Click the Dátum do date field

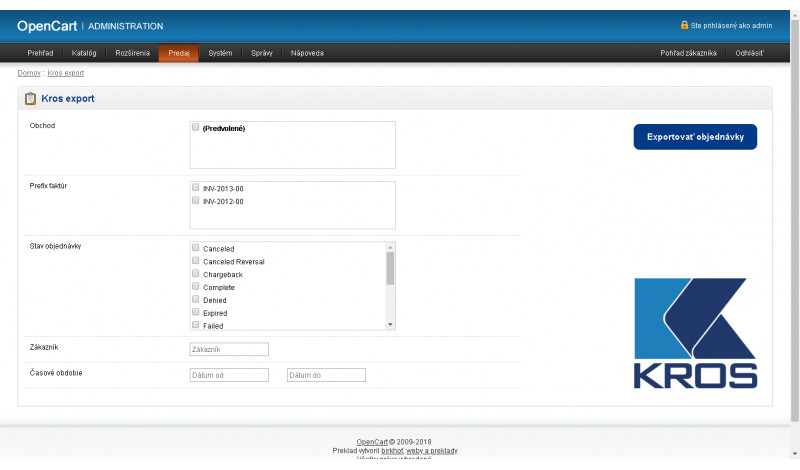pos(327,375)
